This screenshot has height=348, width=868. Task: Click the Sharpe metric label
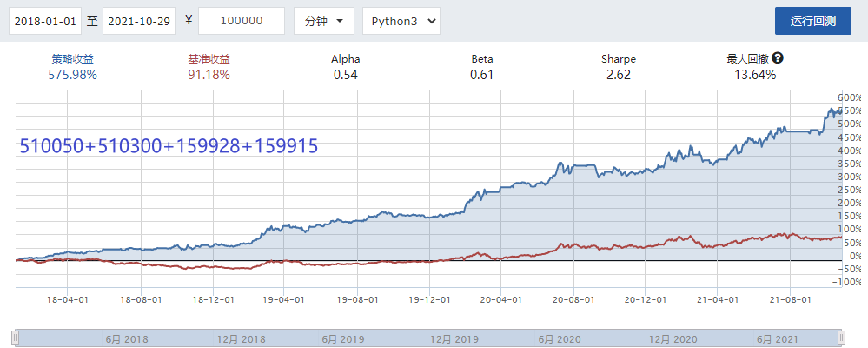(x=619, y=59)
